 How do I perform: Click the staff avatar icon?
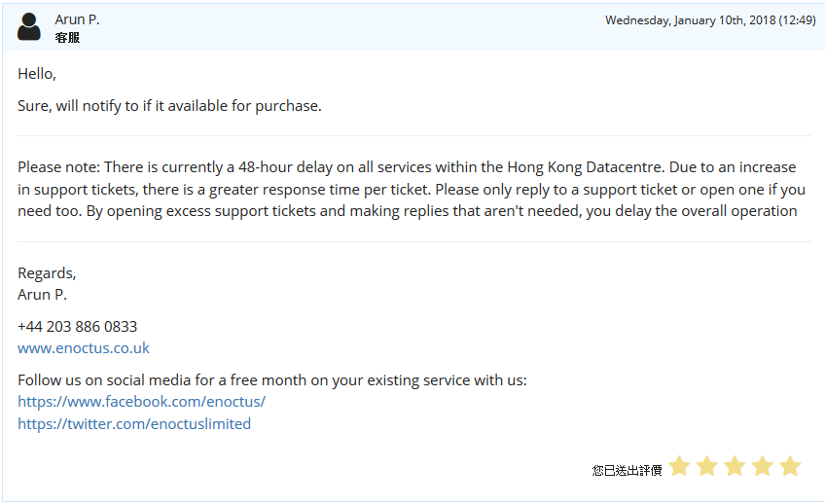click(x=29, y=27)
